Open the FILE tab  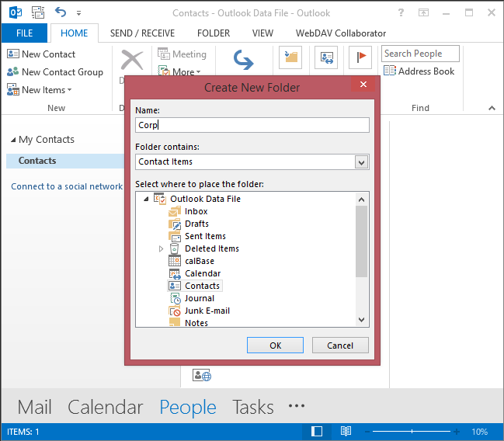pyautogui.click(x=24, y=33)
